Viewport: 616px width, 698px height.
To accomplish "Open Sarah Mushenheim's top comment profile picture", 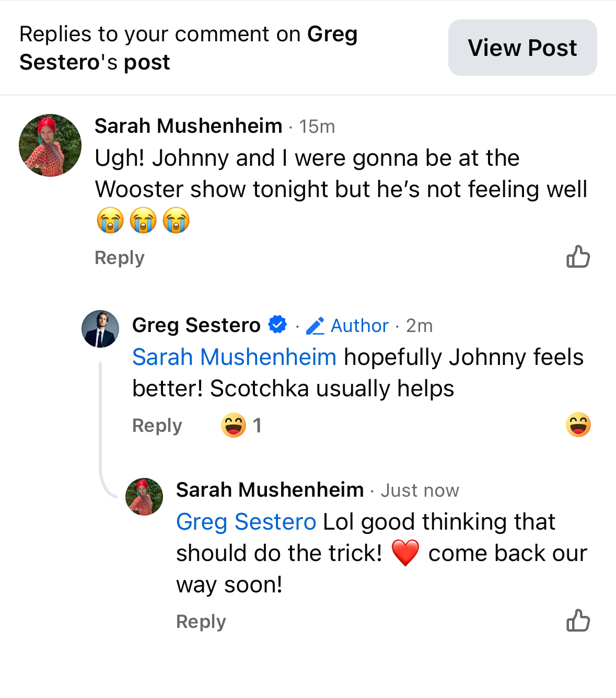I will (x=50, y=145).
